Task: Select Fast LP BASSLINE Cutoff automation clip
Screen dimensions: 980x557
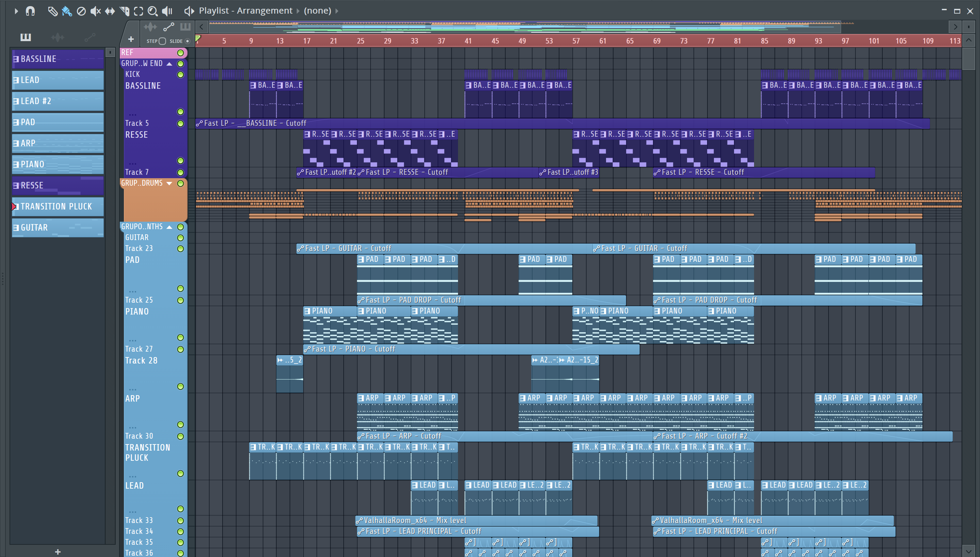Action: point(562,123)
